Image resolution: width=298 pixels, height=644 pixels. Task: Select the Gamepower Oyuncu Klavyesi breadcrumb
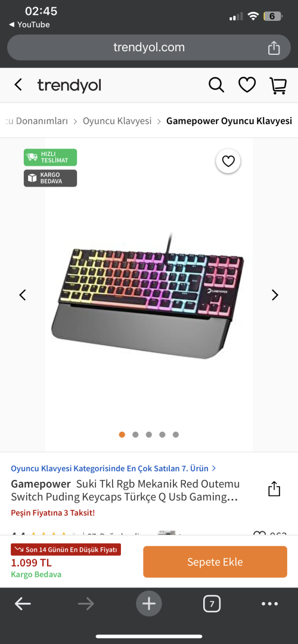point(229,120)
